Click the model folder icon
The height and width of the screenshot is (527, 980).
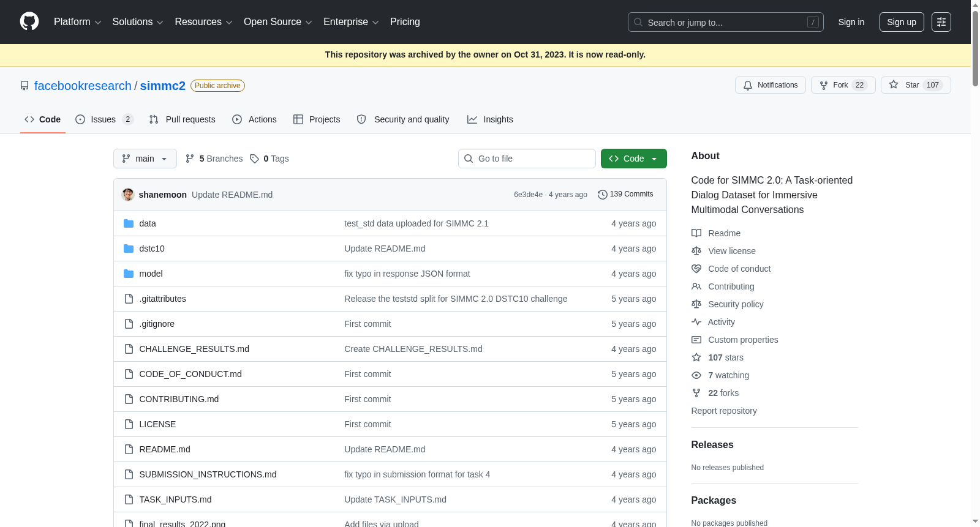coord(129,274)
